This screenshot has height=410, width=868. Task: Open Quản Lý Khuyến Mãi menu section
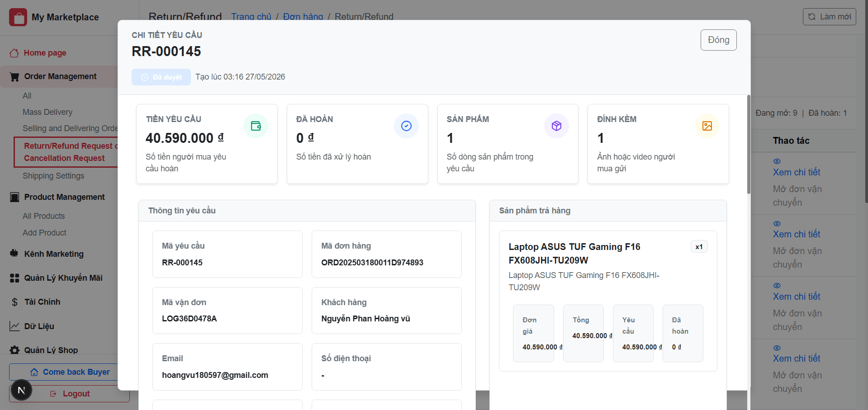[x=63, y=278]
